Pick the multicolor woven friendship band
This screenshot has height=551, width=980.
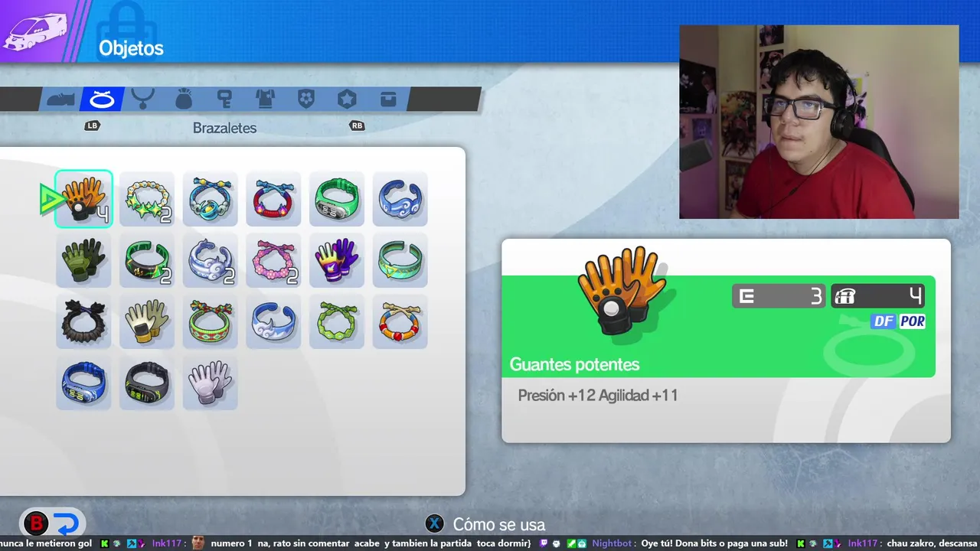[x=211, y=321]
